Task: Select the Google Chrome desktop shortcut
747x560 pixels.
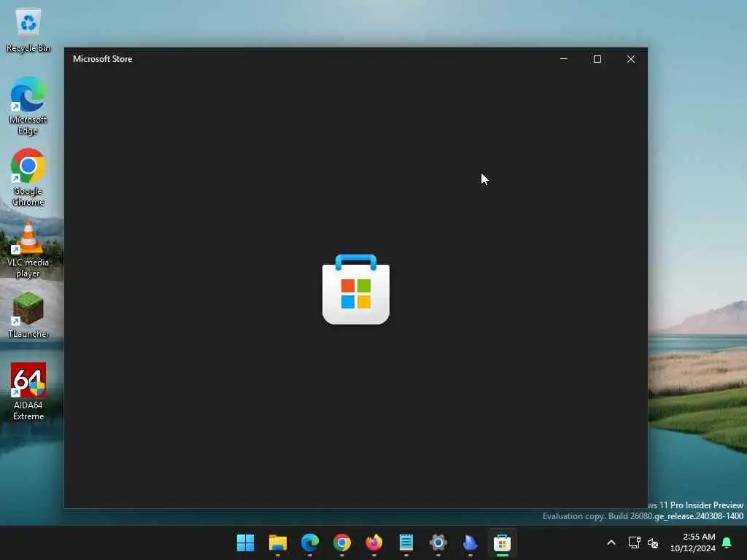Action: tap(28, 177)
